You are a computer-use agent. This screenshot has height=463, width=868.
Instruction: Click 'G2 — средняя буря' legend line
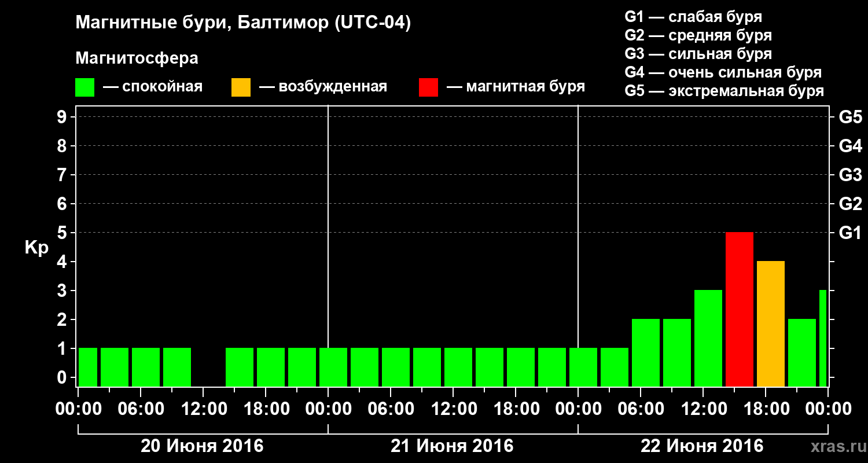(x=698, y=35)
